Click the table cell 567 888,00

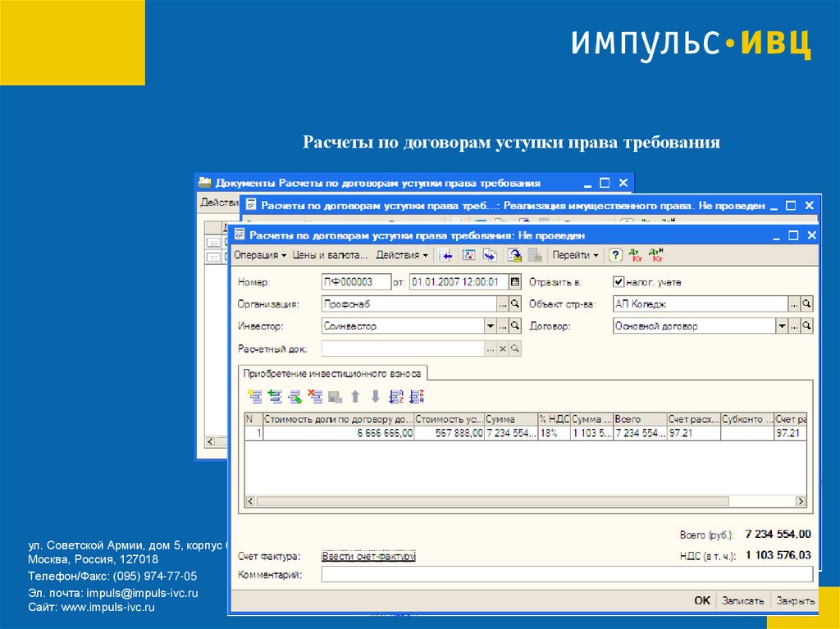click(450, 433)
